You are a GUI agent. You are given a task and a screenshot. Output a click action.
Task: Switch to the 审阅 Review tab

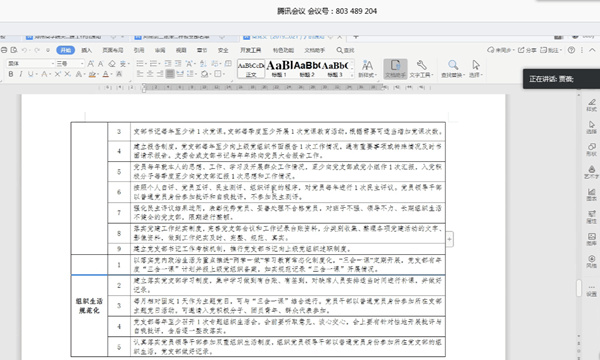coord(160,50)
